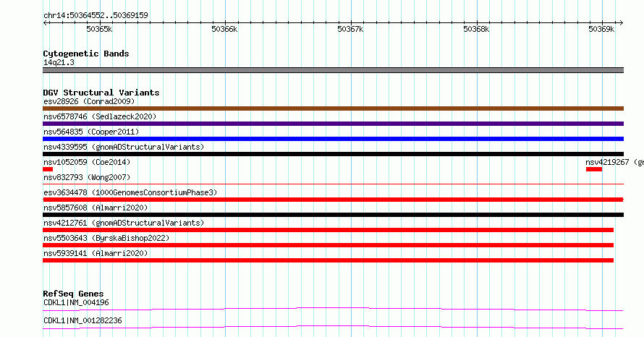Viewport: 644px width, 337px height.
Task: Click nsv5939141 (Almarri2020) variant label
Action: pyautogui.click(x=96, y=253)
